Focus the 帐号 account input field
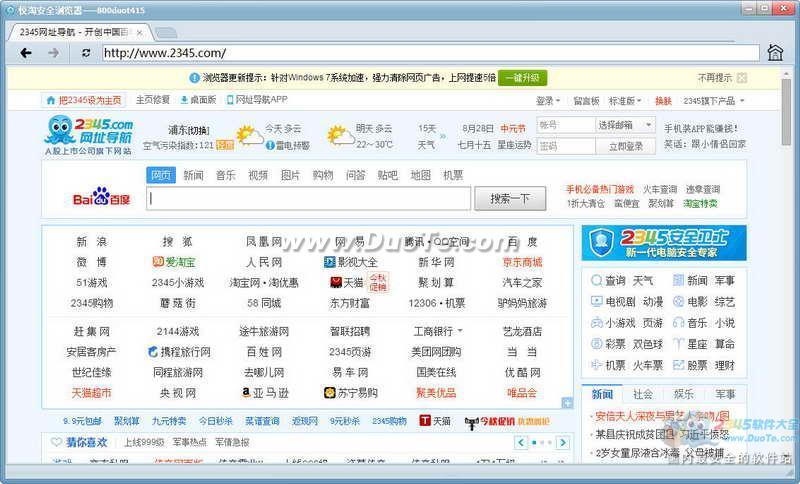Viewport: 800px width, 484px height. 566,125
